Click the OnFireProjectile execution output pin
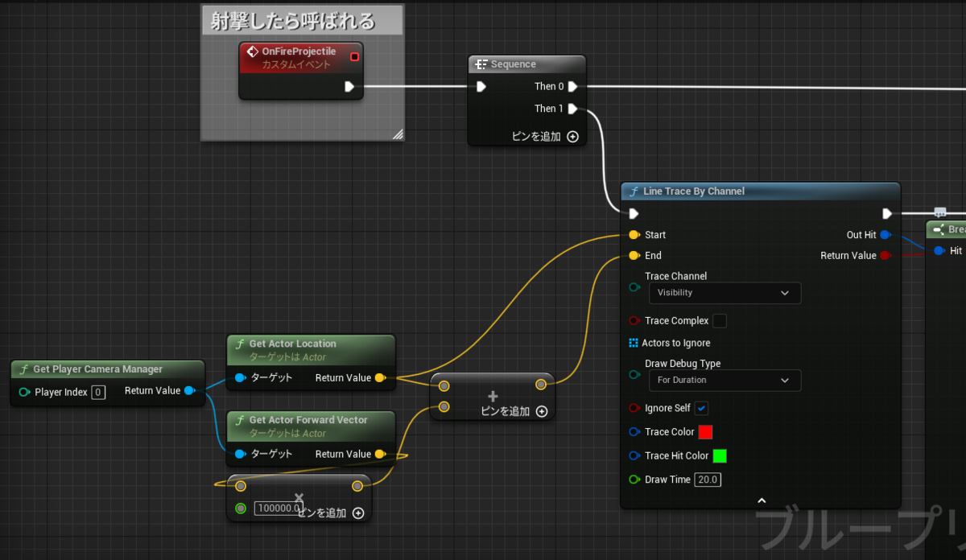Image resolution: width=966 pixels, height=560 pixels. tap(349, 86)
